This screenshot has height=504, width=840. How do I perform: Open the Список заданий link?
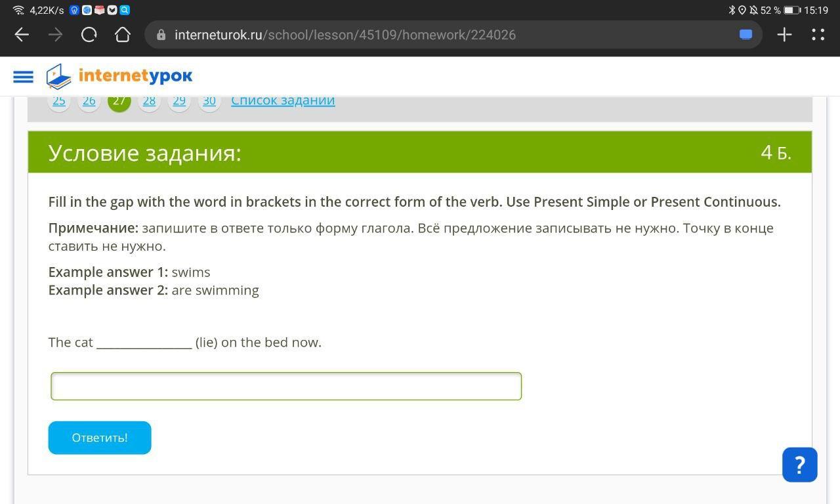(283, 101)
